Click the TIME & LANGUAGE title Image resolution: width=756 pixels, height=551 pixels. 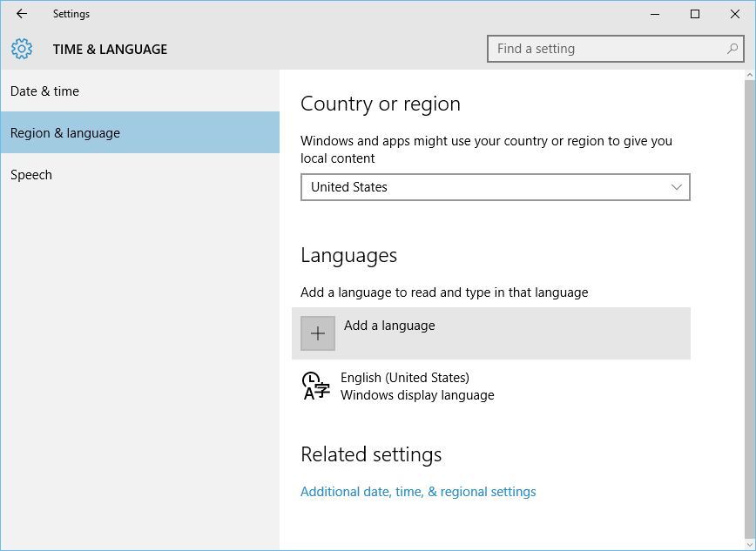click(110, 49)
